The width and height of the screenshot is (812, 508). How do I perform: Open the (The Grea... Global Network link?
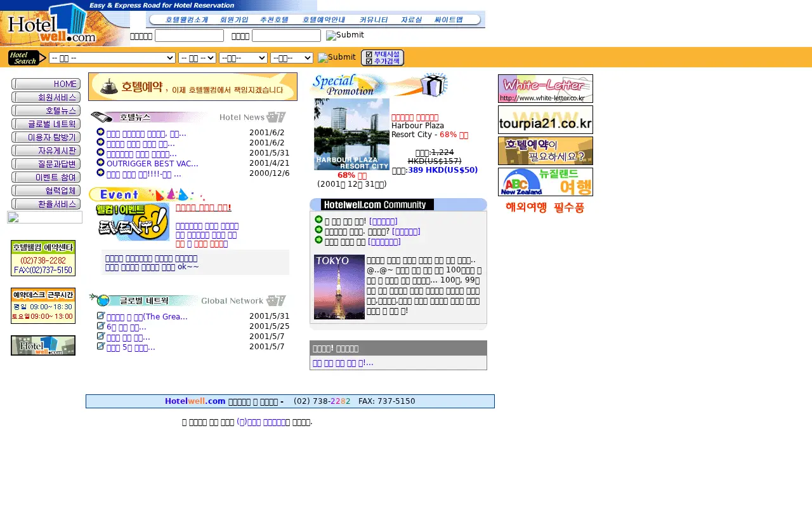(x=147, y=317)
